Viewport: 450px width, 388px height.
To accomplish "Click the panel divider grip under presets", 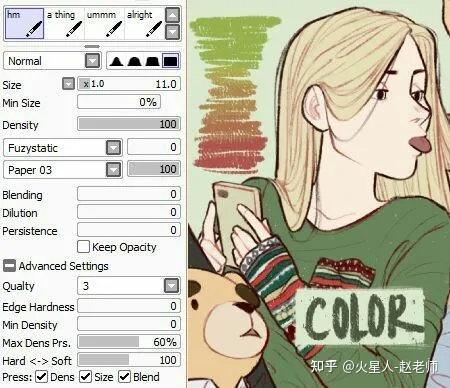I will (92, 46).
